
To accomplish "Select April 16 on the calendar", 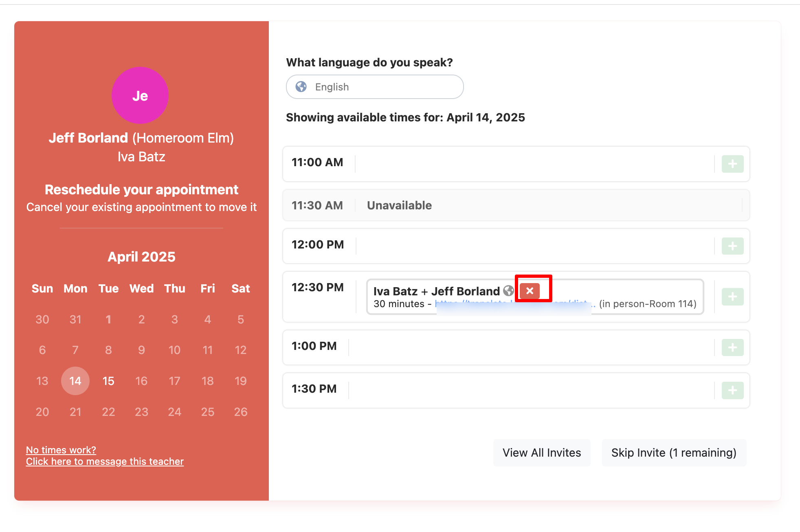I will [x=141, y=381].
